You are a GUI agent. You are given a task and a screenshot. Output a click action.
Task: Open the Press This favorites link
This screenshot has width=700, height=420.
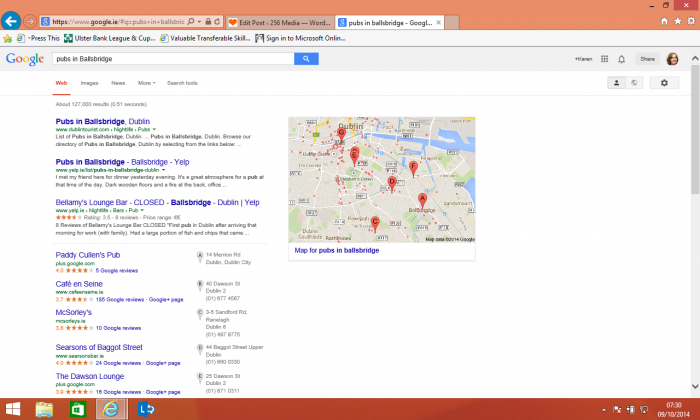coord(38,38)
